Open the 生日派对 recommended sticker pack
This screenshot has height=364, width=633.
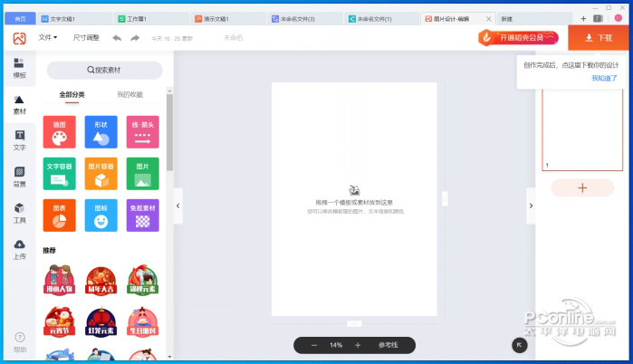click(142, 321)
